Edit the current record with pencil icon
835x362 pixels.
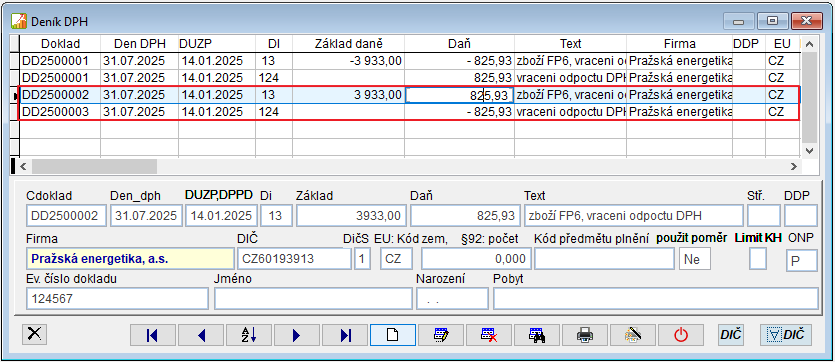point(441,335)
